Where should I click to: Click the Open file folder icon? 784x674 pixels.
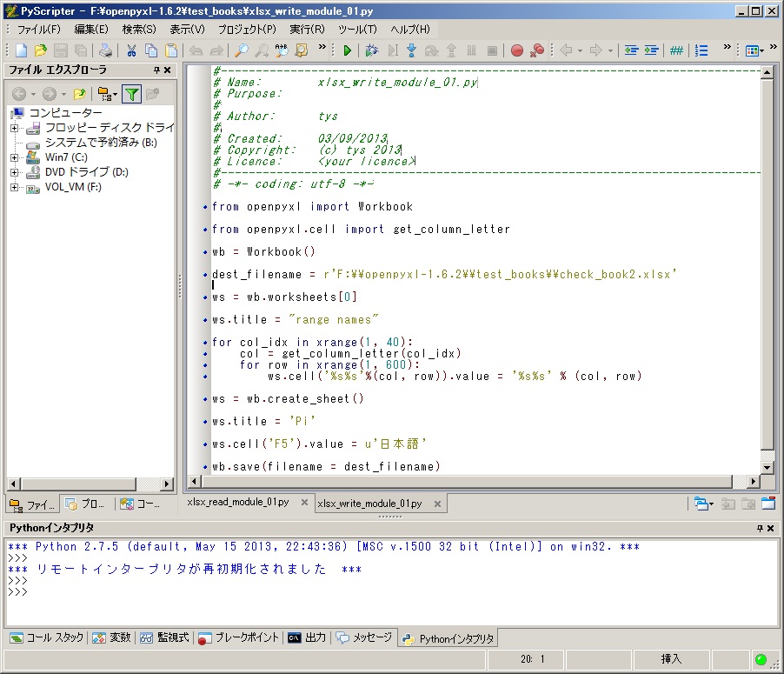pos(41,50)
